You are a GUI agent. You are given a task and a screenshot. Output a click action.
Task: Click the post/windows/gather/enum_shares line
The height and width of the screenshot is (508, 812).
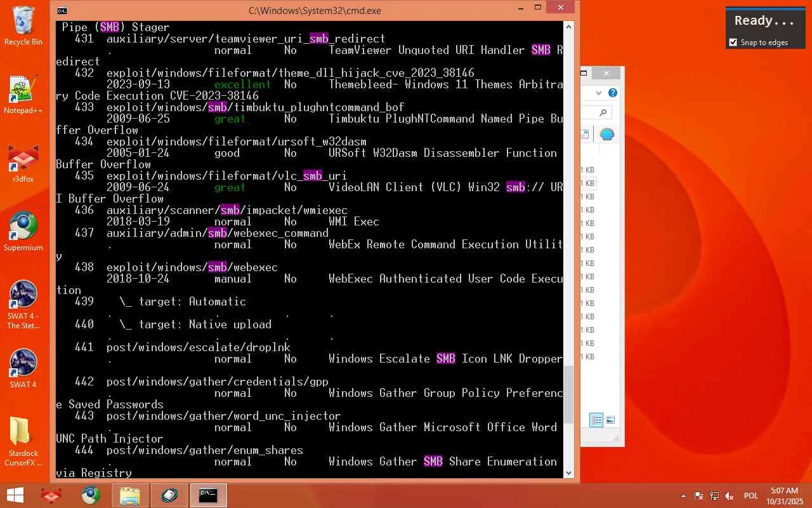tap(204, 450)
